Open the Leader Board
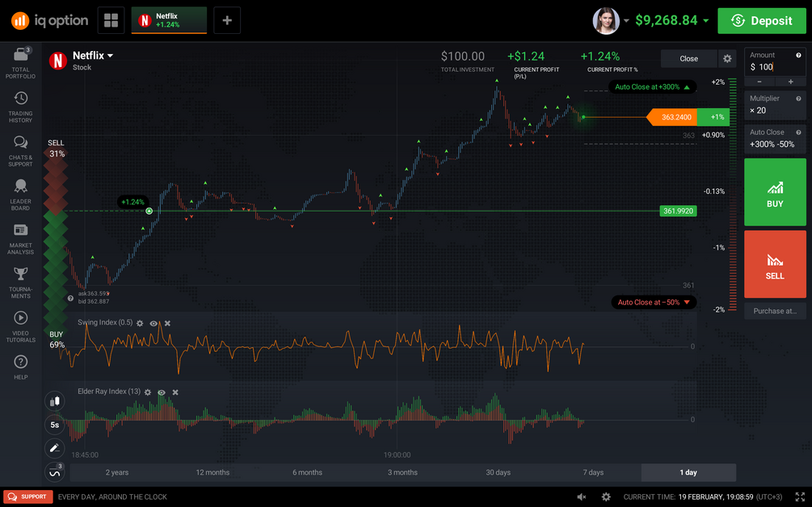Screen dimensions: 812x507 [x=21, y=195]
